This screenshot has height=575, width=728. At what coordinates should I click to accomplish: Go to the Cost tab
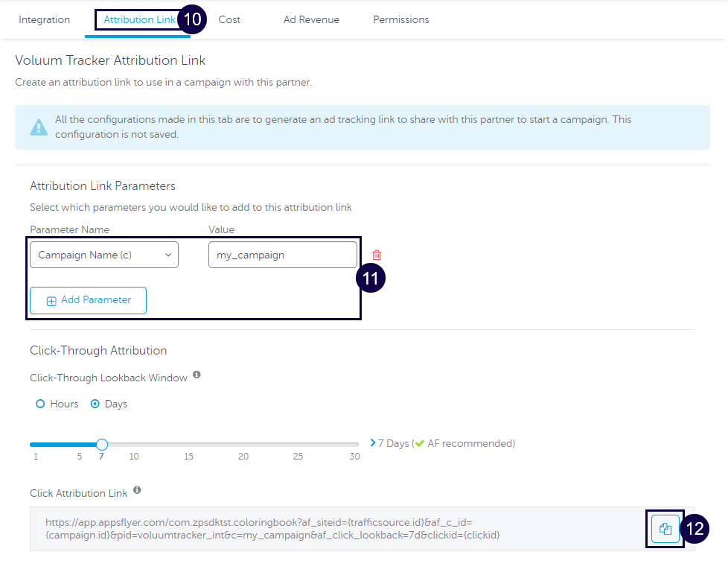click(x=229, y=19)
